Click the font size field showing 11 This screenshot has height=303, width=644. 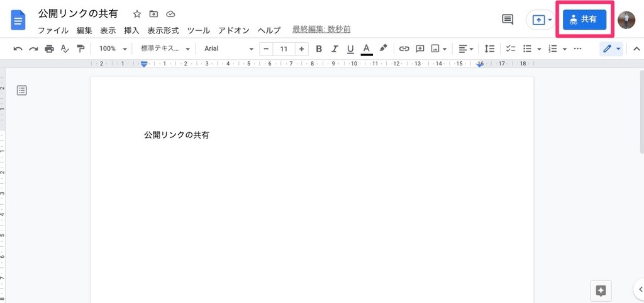[x=284, y=49]
